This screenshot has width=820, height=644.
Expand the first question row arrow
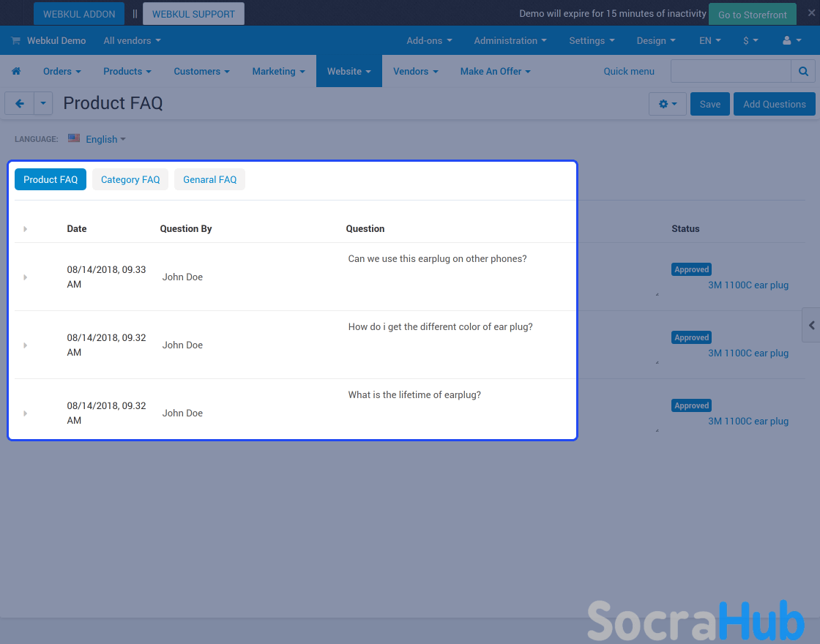pos(26,277)
